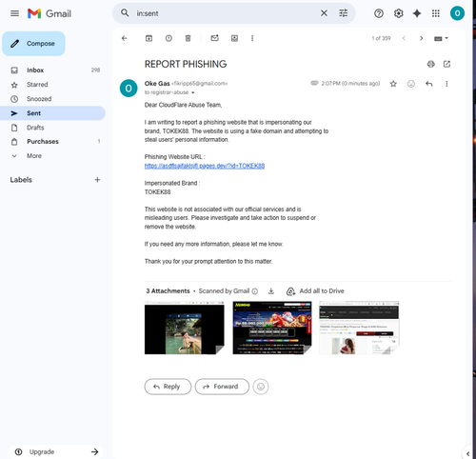Open the Support help icon
Image resolution: width=476 pixels, height=459 pixels.
coord(379,13)
